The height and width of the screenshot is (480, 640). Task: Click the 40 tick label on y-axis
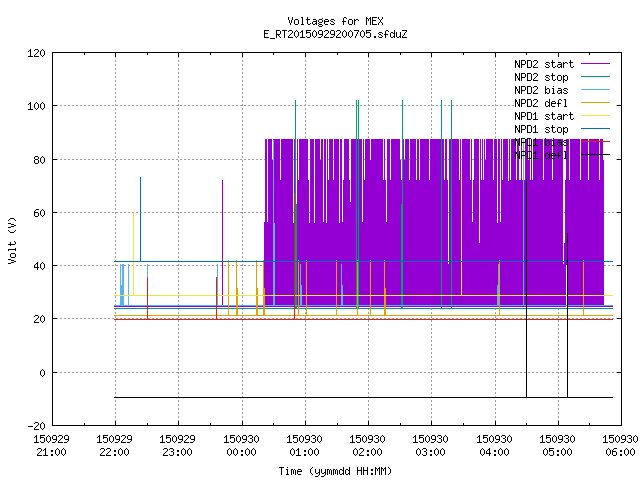pos(39,266)
